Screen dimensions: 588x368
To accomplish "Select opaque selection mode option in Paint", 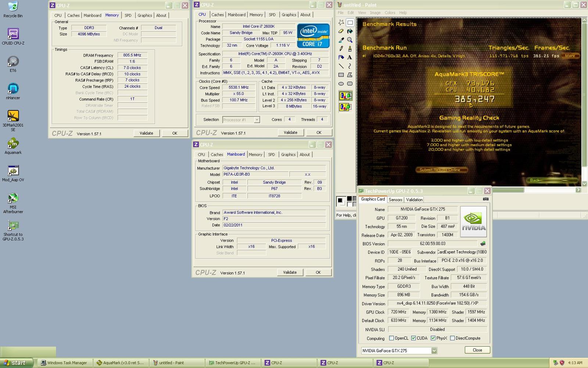I will click(x=345, y=96).
